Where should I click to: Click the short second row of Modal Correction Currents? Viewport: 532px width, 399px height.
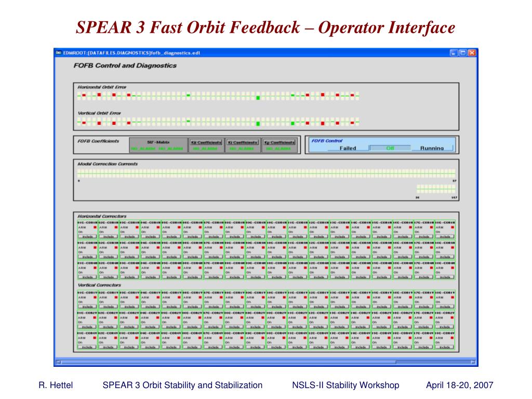[x=436, y=189]
